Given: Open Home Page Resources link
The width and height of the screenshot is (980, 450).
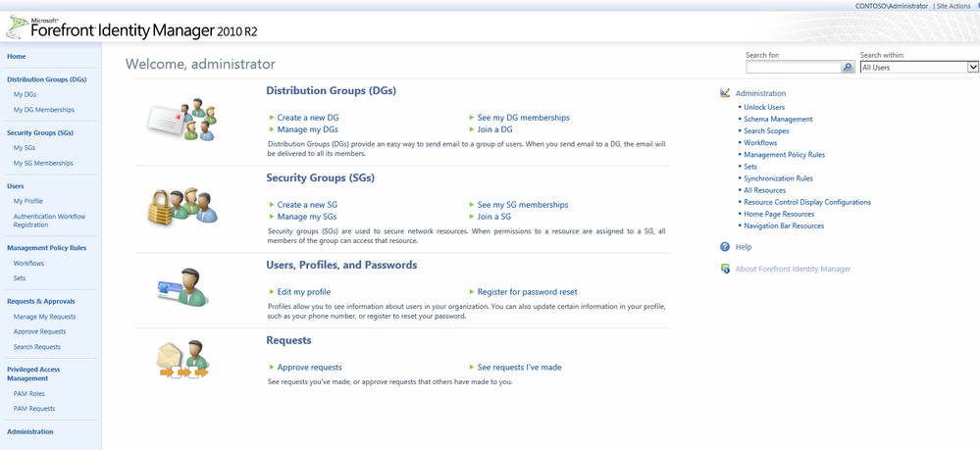Looking at the screenshot, I should (x=779, y=214).
